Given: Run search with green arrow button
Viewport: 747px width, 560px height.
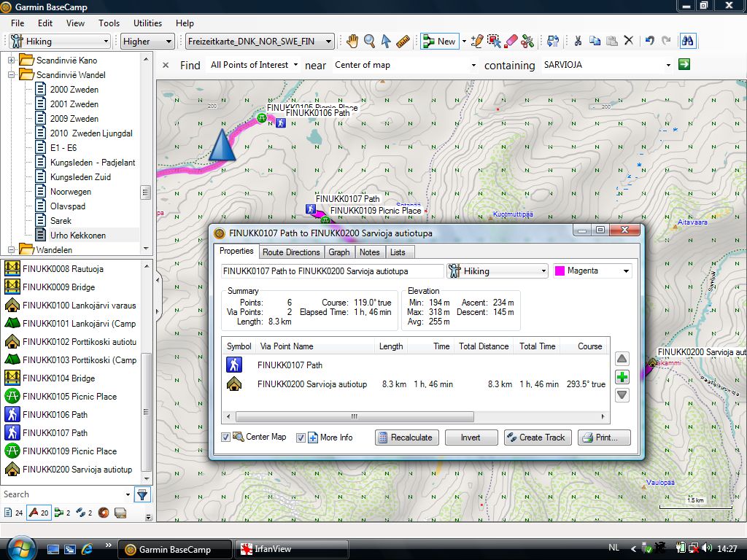Looking at the screenshot, I should (684, 65).
